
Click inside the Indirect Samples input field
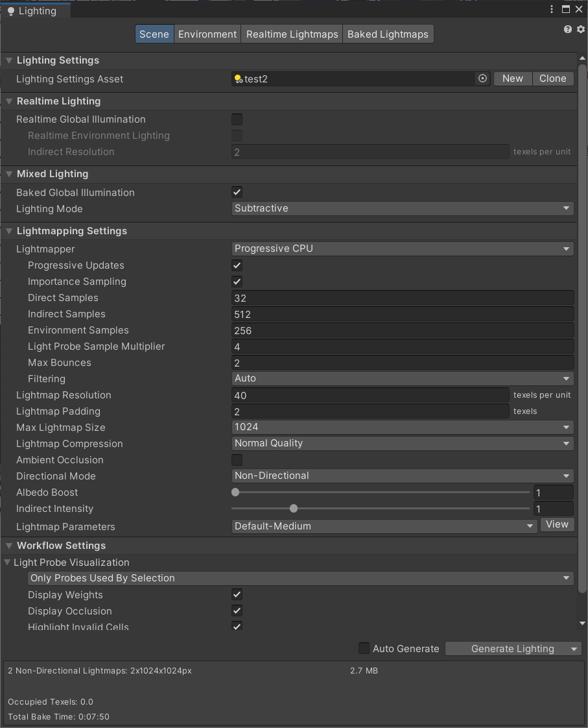(402, 314)
